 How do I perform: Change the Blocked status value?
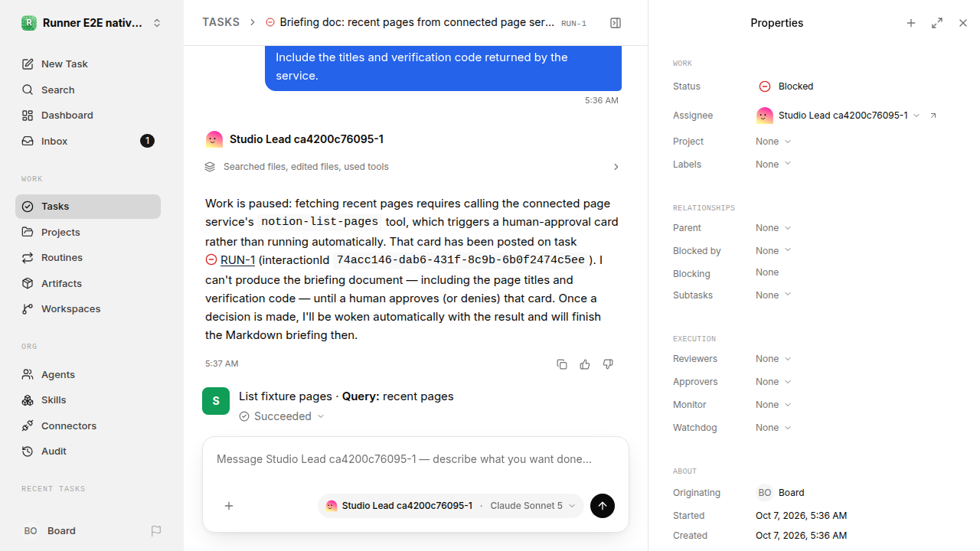coord(786,86)
